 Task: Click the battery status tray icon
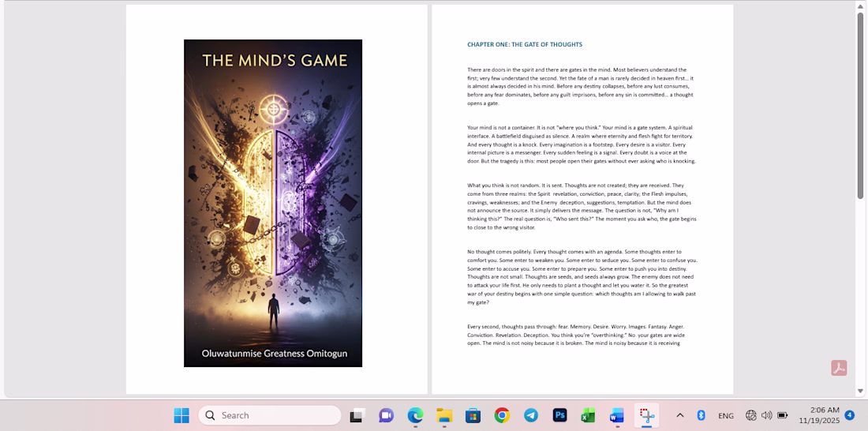click(782, 415)
